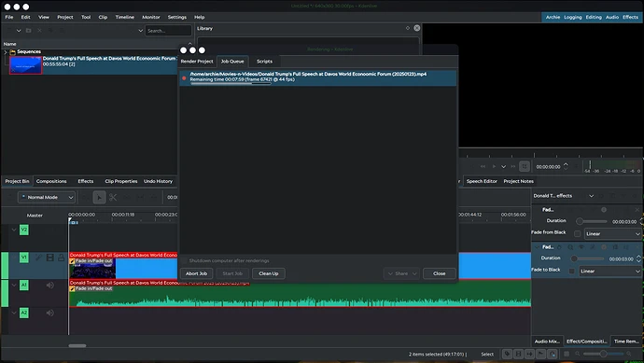Toggle show markers flag icon
This screenshot has height=363, width=644.
[x=541, y=354]
